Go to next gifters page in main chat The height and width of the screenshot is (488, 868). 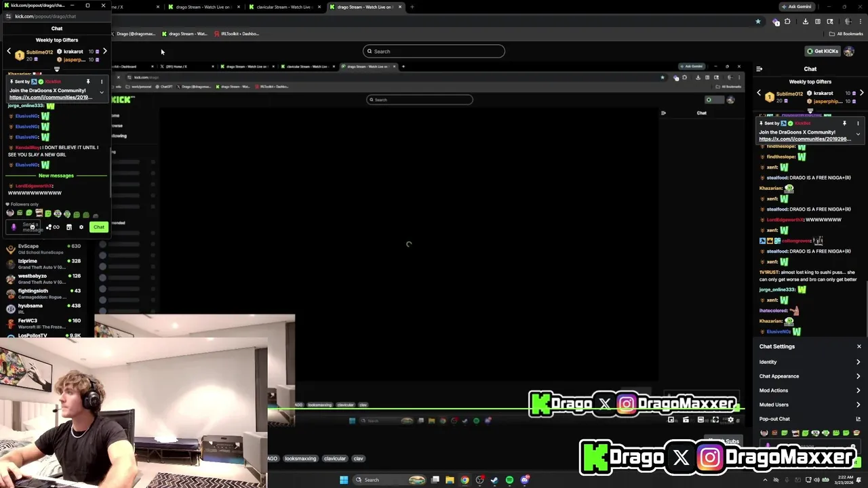(x=861, y=93)
